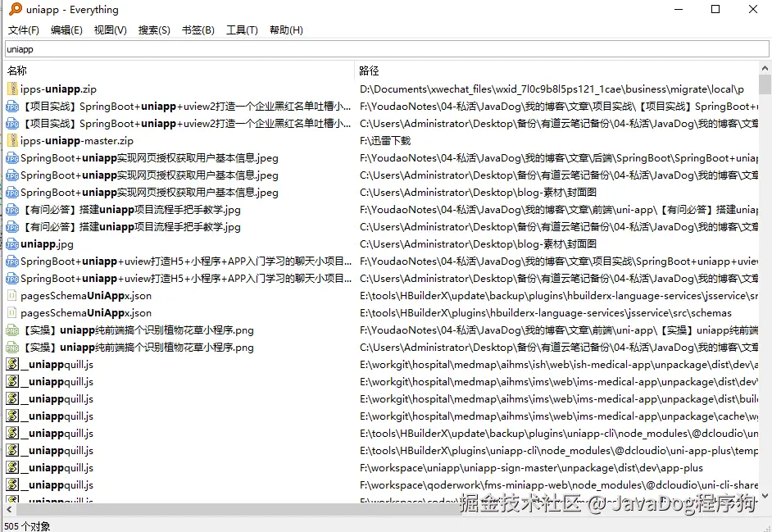
Task: Select the zip icon of ipps-uniapp-master.zip
Action: tap(12, 141)
